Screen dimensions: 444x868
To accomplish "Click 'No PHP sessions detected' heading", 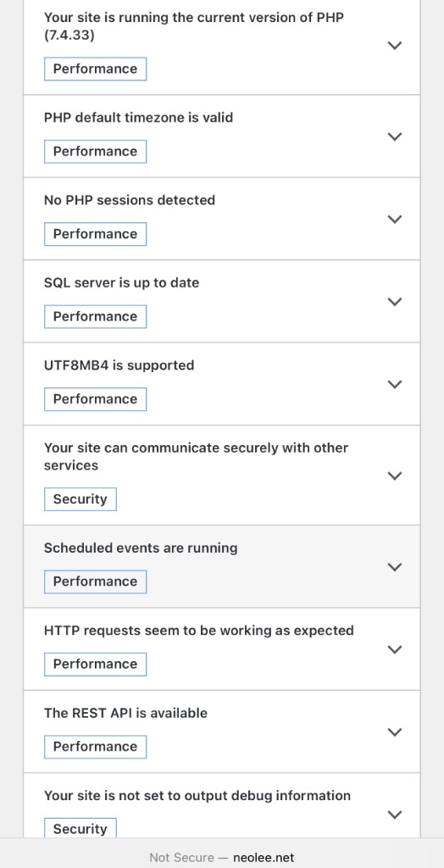I will click(130, 200).
